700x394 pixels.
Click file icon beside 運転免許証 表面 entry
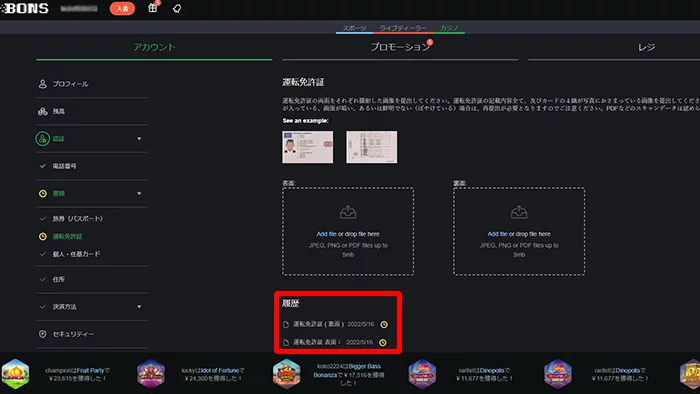[286, 342]
